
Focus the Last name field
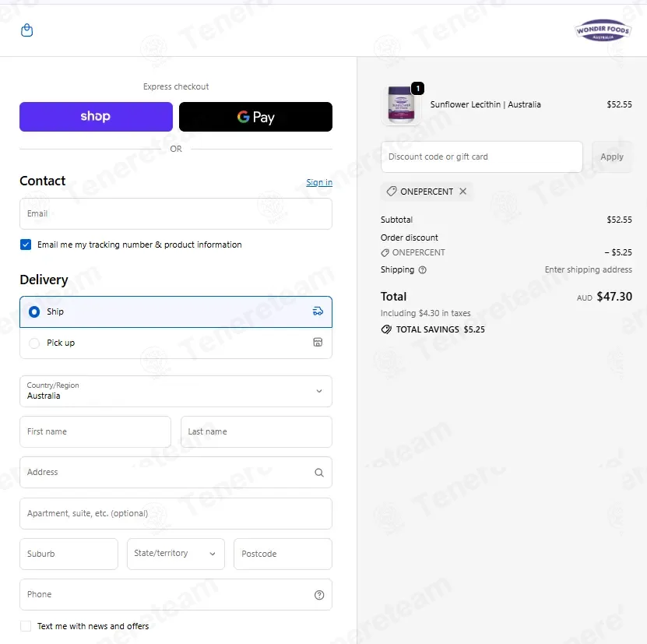point(256,432)
